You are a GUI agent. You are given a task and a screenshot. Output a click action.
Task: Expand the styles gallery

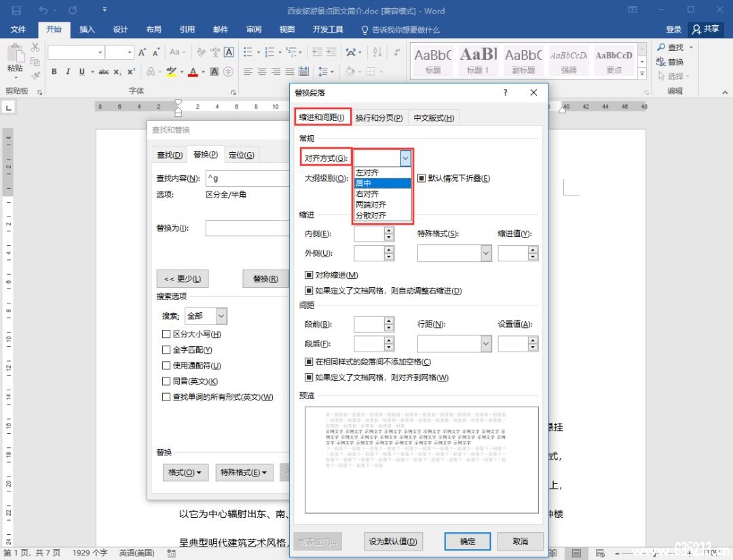[642, 73]
